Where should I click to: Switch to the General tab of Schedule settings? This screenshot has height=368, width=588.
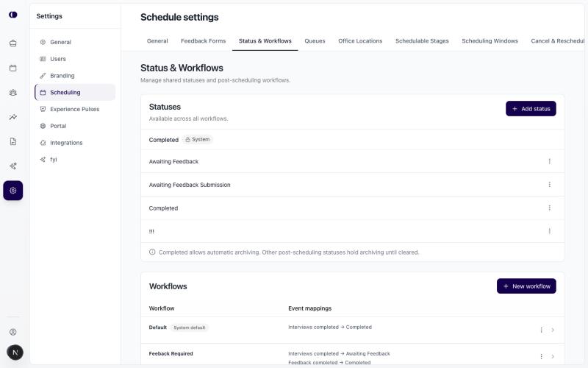(157, 41)
